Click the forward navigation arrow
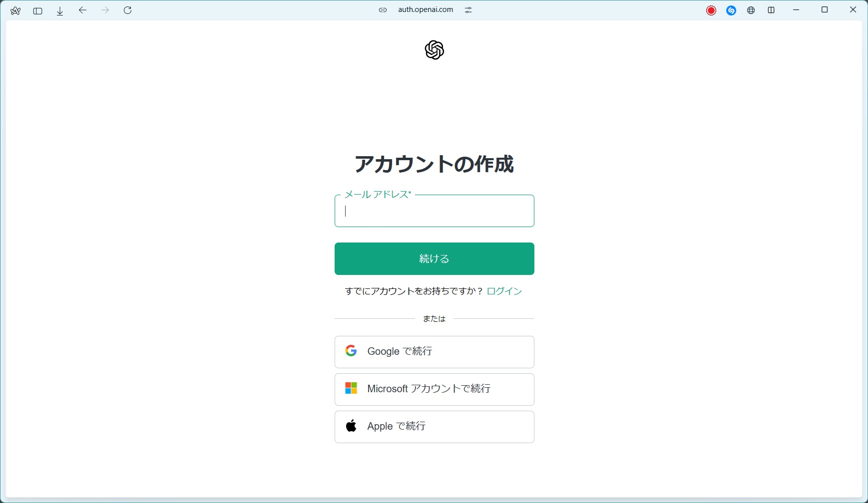Viewport: 868px width, 503px height. tap(105, 10)
